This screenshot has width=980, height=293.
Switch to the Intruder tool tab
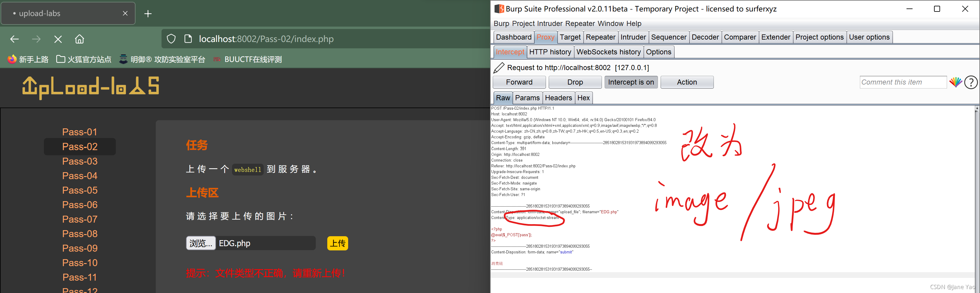click(633, 37)
